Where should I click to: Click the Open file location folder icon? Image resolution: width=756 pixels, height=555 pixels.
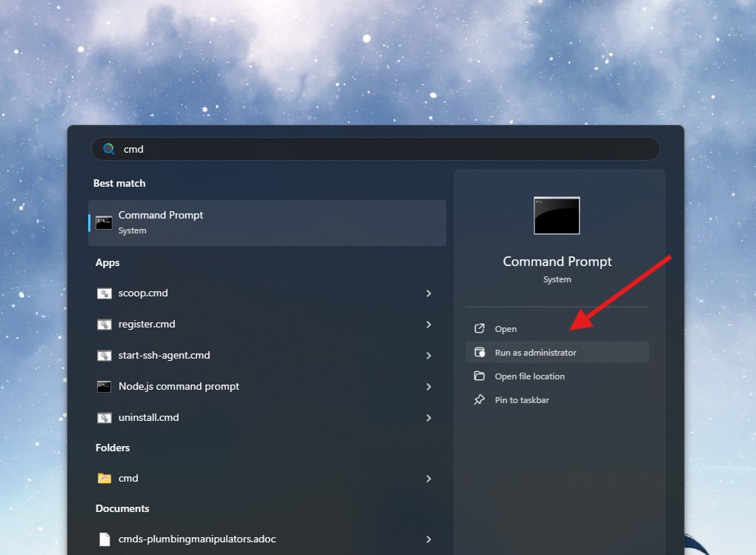coord(480,376)
